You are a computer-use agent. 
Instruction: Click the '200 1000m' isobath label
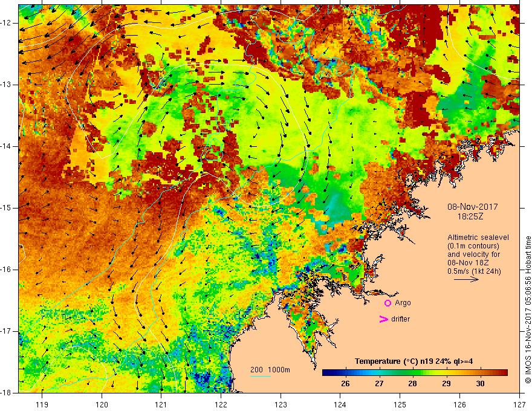pos(270,370)
